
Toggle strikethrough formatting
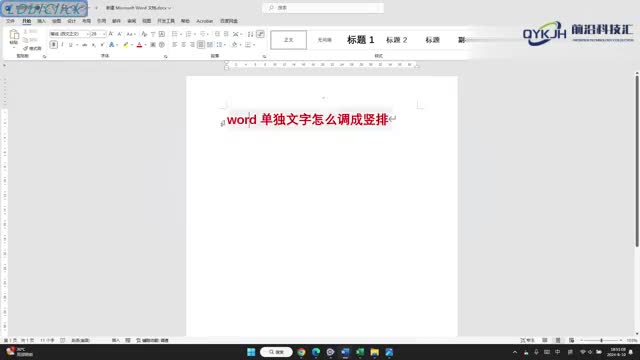click(x=84, y=45)
